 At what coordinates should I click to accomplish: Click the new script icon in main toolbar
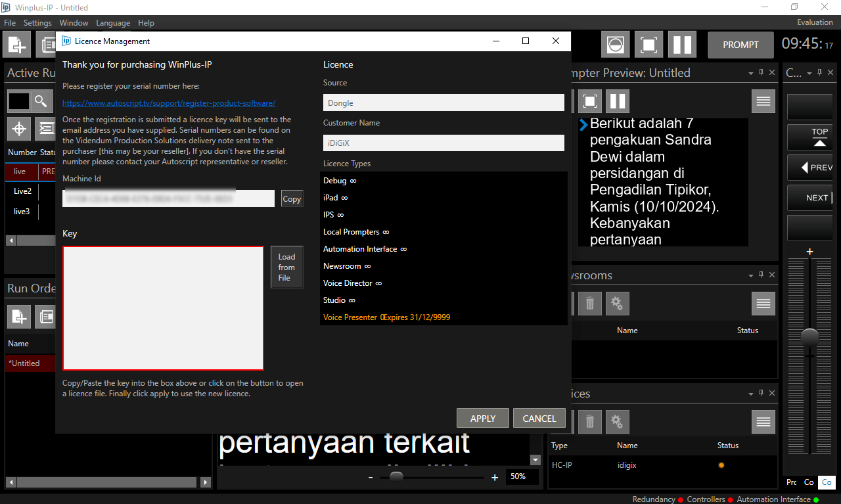pos(18,45)
